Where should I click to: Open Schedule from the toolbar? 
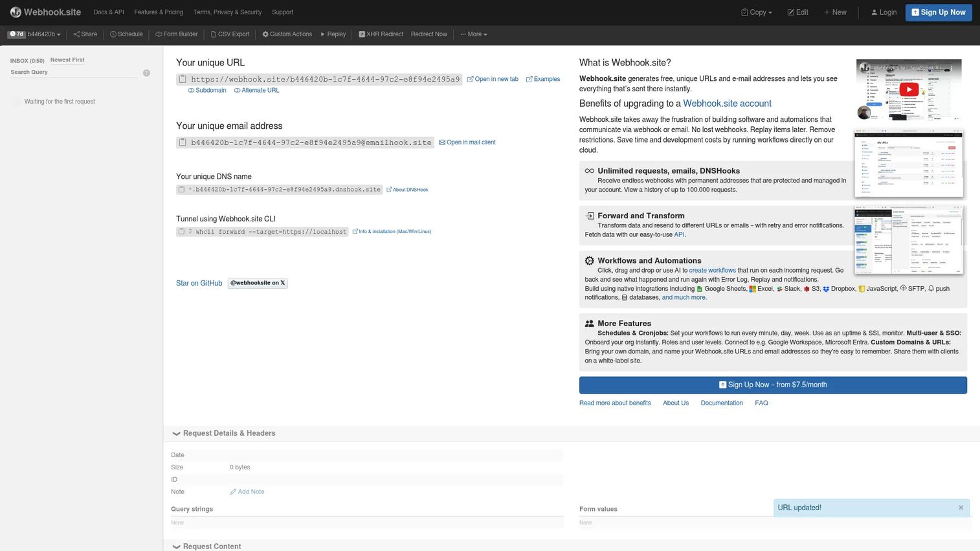pyautogui.click(x=126, y=34)
